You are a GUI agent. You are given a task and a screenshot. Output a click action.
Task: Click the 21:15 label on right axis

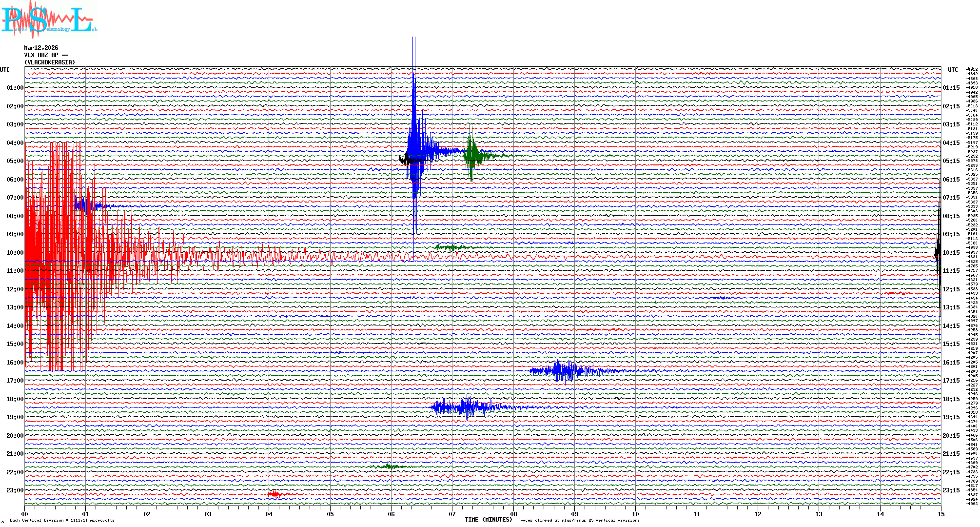click(x=951, y=454)
